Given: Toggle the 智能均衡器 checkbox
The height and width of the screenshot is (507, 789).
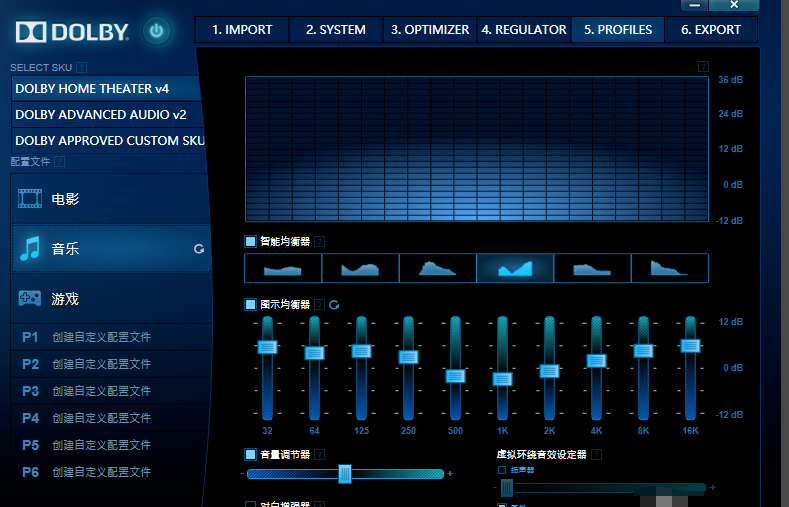Looking at the screenshot, I should tap(251, 241).
